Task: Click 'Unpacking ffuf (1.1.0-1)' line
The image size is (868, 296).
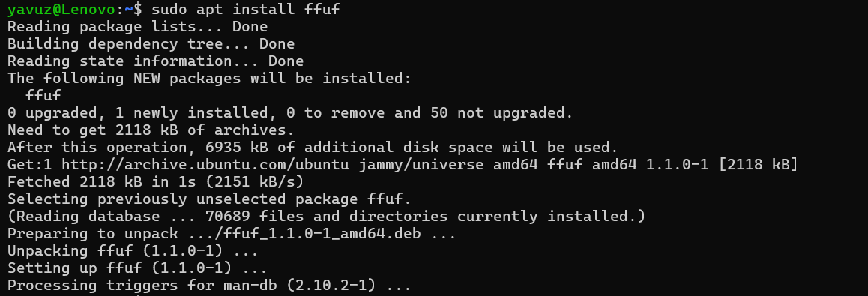Action: pos(133,250)
